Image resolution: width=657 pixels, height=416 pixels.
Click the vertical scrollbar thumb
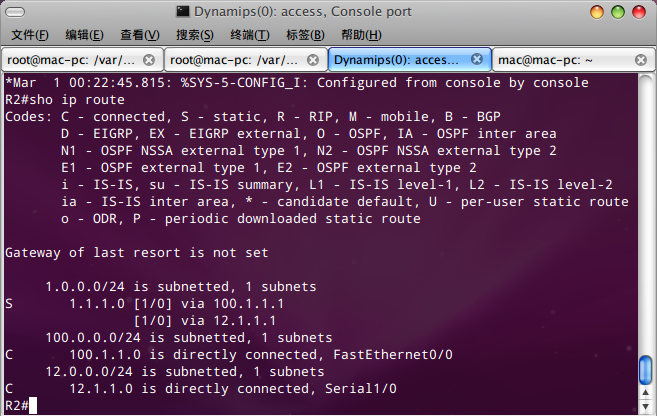point(645,369)
